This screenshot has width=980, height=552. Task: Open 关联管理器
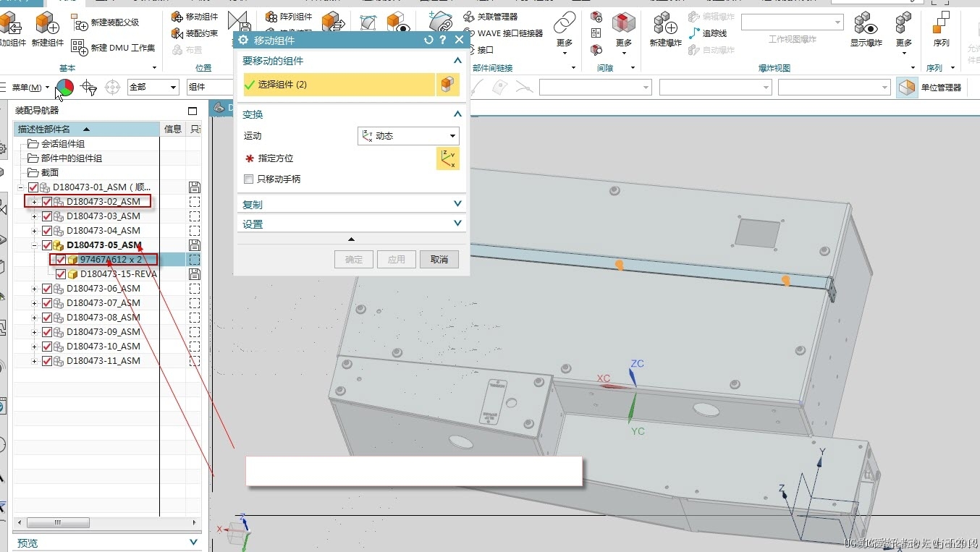(x=491, y=17)
